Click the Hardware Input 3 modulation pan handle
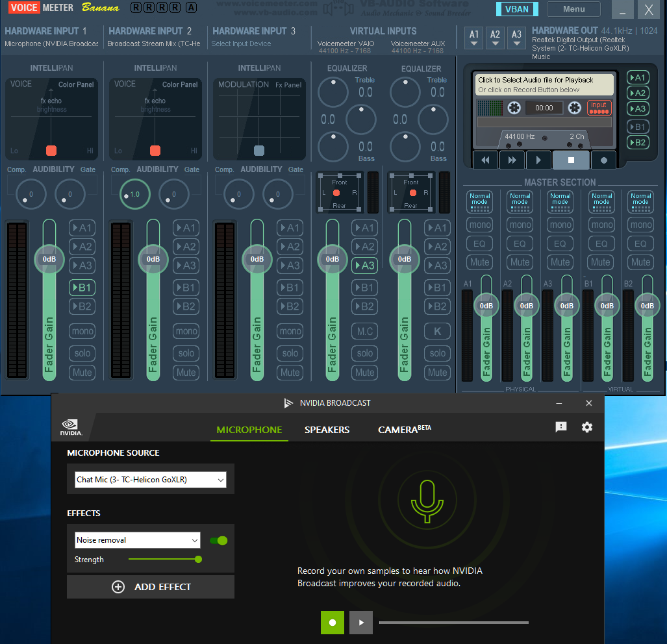The width and height of the screenshot is (667, 644). pos(259,151)
